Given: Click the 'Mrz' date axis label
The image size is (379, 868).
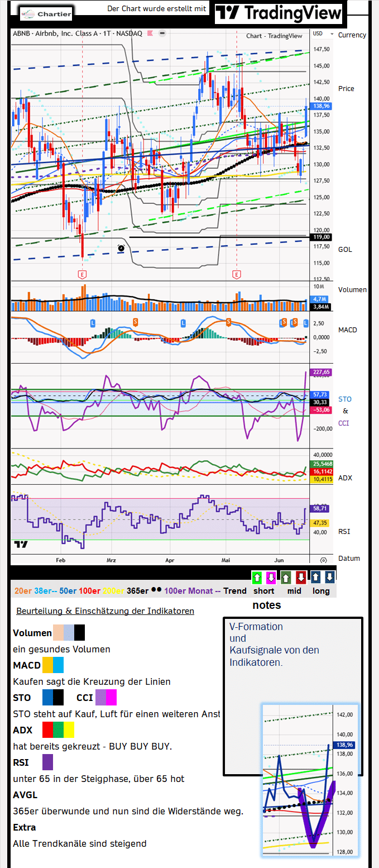Looking at the screenshot, I should pyautogui.click(x=111, y=559).
